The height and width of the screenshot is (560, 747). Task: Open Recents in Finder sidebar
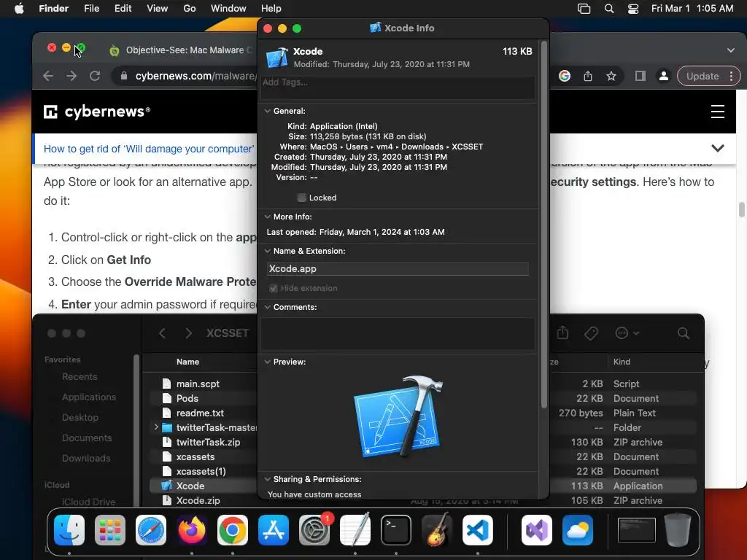tap(80, 377)
